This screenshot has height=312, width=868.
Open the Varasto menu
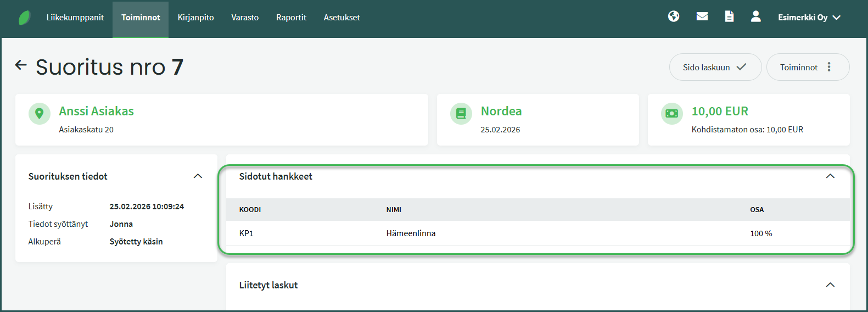pyautogui.click(x=245, y=18)
